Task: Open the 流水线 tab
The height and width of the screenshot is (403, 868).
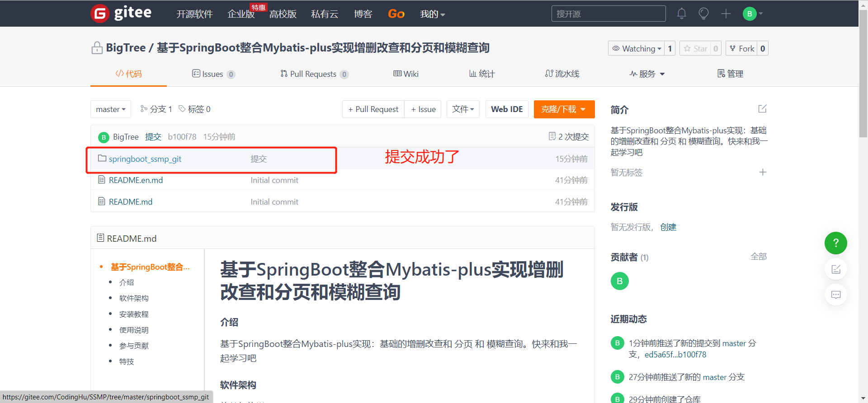Action: point(562,74)
